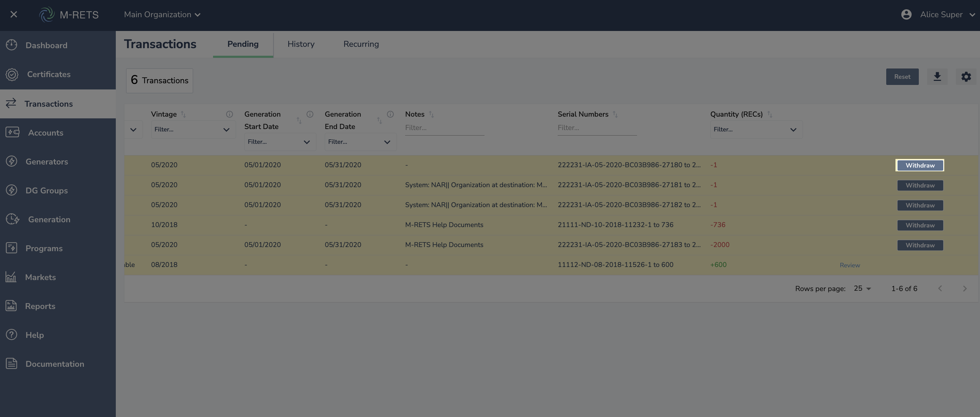Change rows per page from 25
Viewport: 980px width, 417px height.
point(862,288)
